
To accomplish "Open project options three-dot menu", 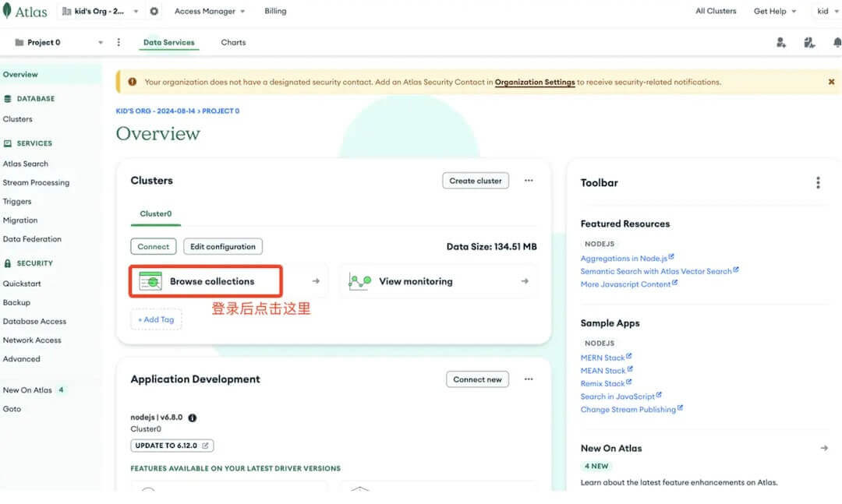I will pos(119,42).
